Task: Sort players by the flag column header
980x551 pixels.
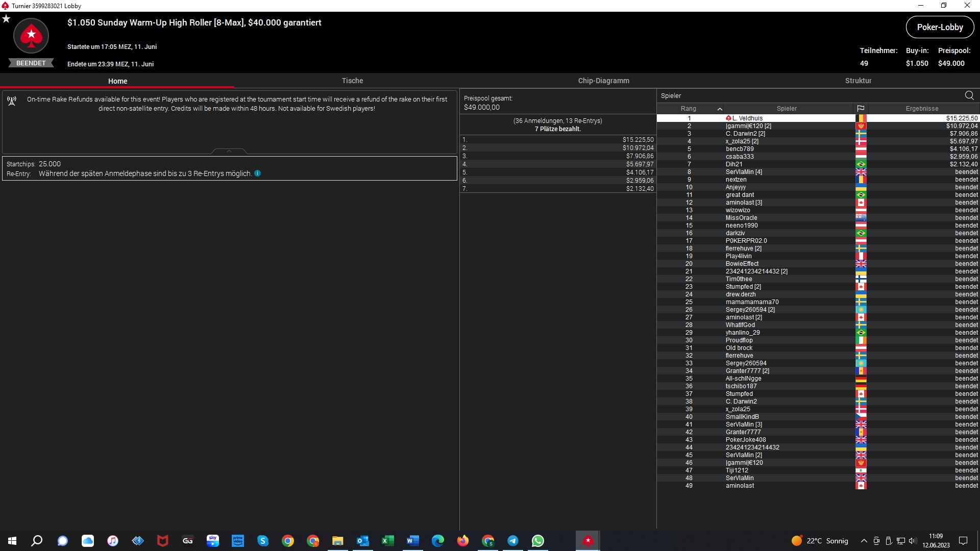Action: tap(861, 108)
